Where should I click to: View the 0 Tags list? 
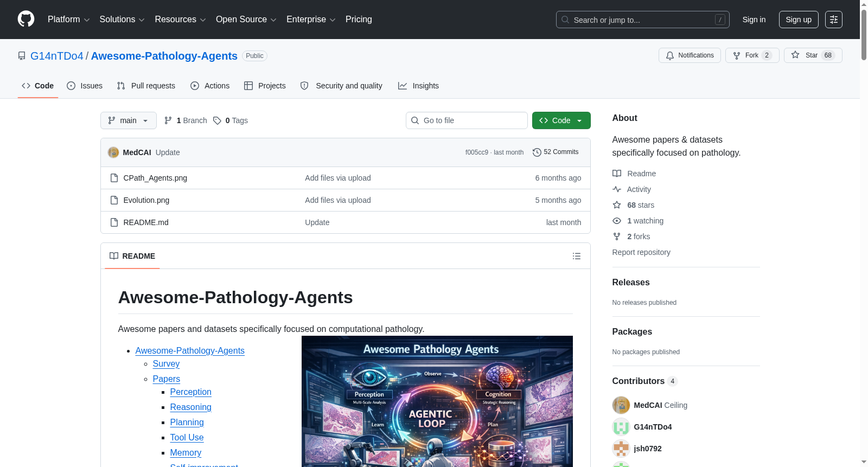pyautogui.click(x=231, y=120)
